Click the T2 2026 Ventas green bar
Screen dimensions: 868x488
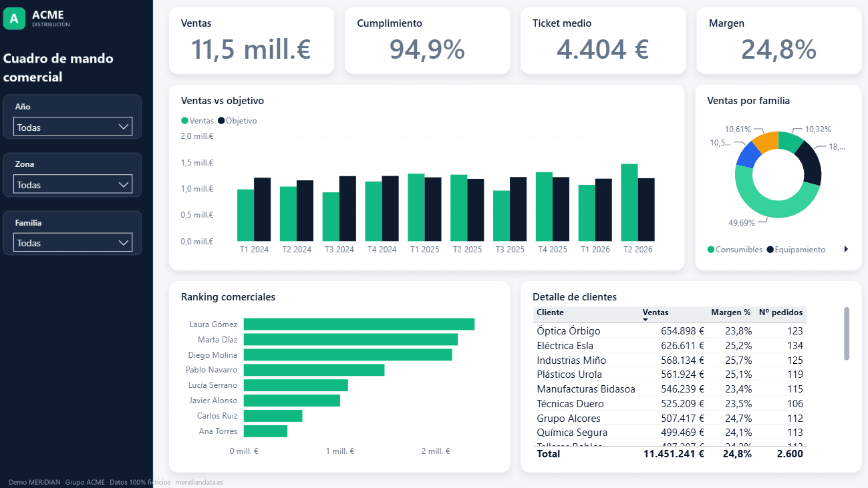click(629, 202)
